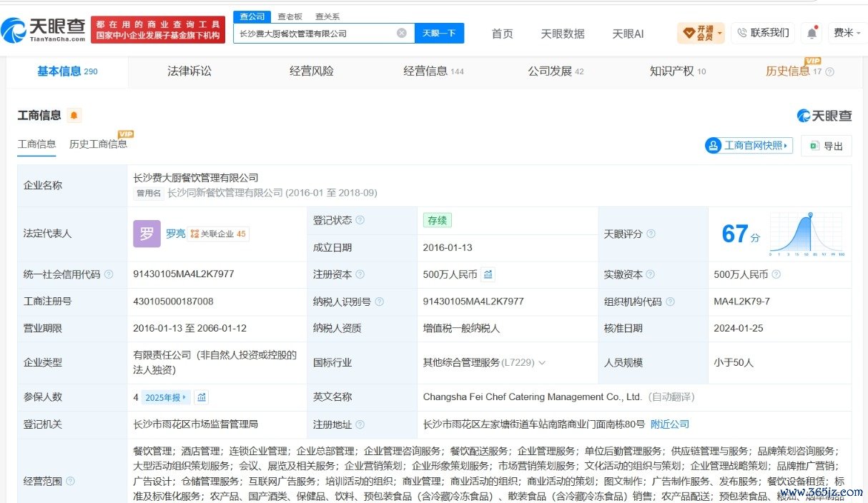The width and height of the screenshot is (868, 503).
Task: Click the help icon beside 实缴资本 label
Action: click(651, 274)
